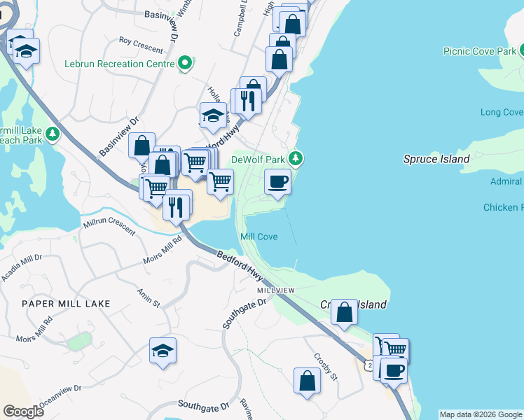Select the MILLVIEW neighborhood label
Image resolution: width=524 pixels, height=420 pixels.
pos(276,290)
